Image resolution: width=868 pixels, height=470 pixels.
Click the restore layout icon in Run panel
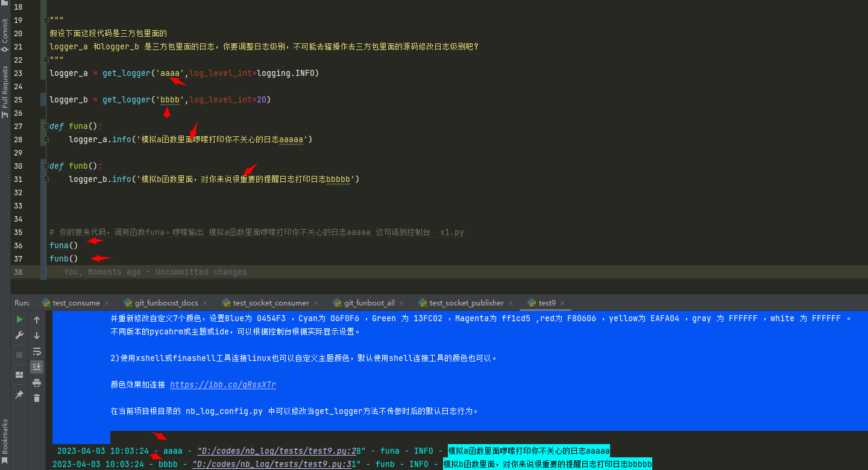point(19,374)
